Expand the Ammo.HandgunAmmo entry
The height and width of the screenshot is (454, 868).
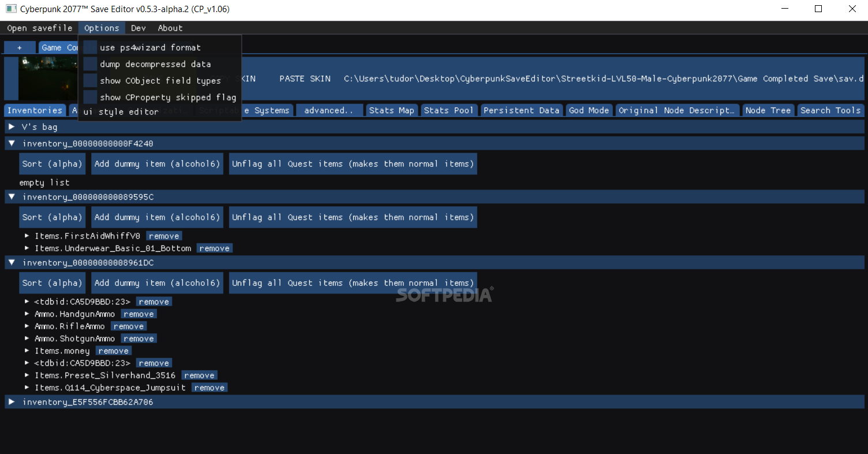pyautogui.click(x=27, y=314)
